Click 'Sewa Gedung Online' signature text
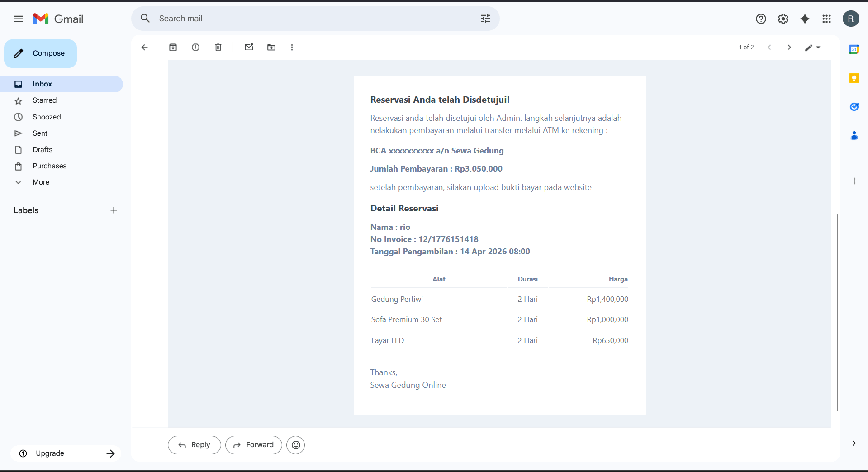This screenshot has width=868, height=472. 408,385
